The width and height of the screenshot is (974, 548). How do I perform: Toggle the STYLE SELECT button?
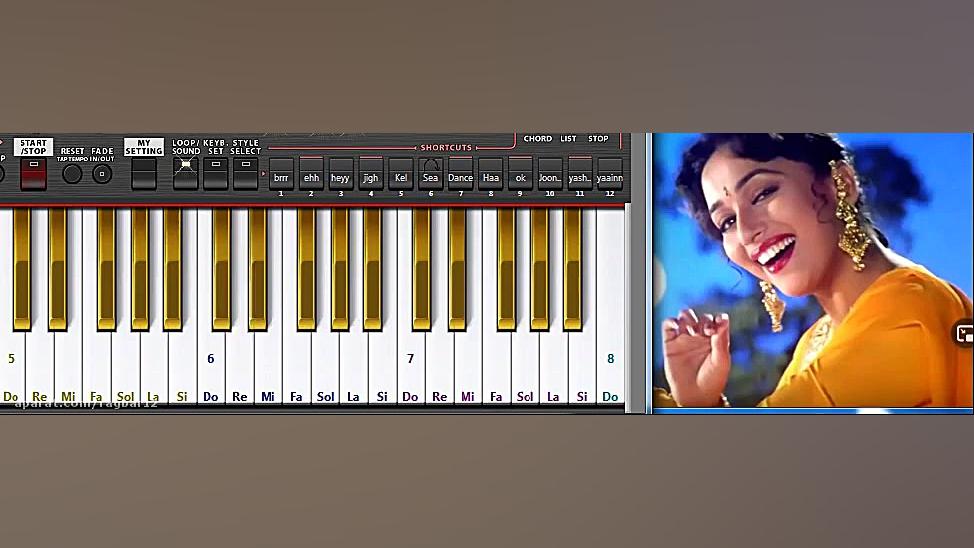(x=245, y=174)
